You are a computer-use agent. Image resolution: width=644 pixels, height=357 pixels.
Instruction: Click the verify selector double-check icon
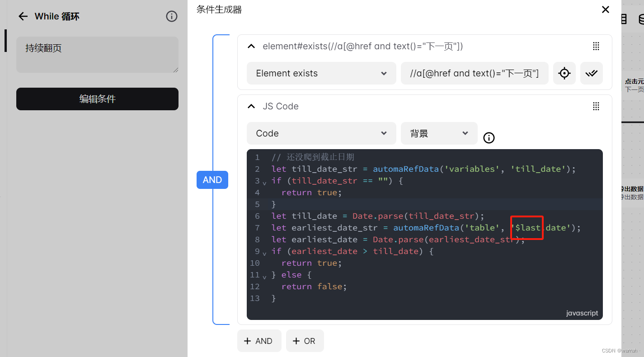click(x=591, y=73)
